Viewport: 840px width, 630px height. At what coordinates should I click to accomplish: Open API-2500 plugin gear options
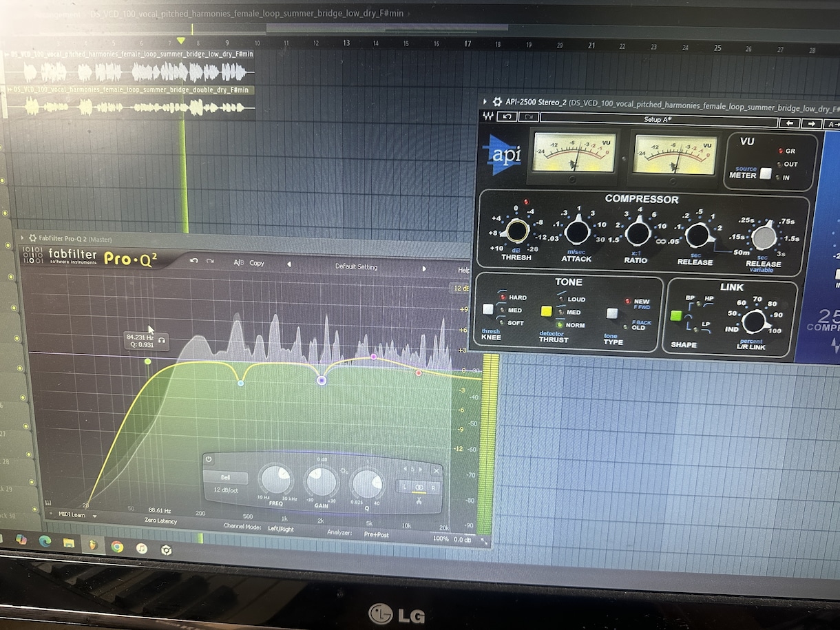pos(497,102)
